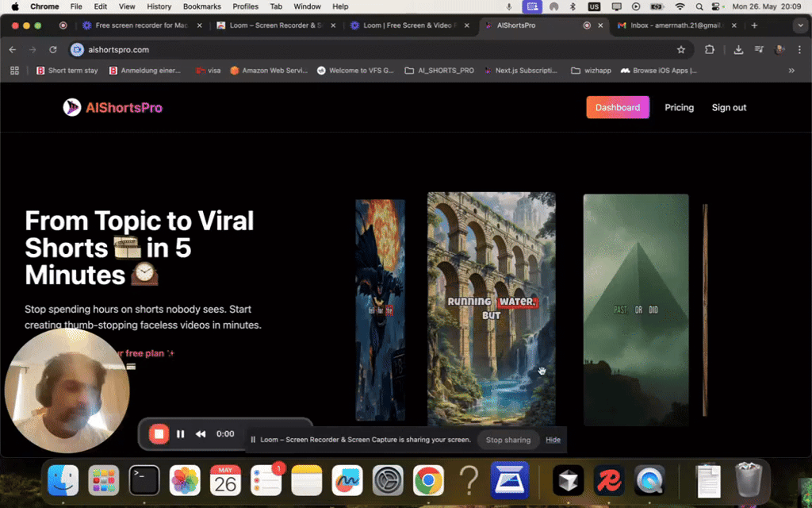Open Launchpad from the Dock
812x508 pixels.
point(104,480)
